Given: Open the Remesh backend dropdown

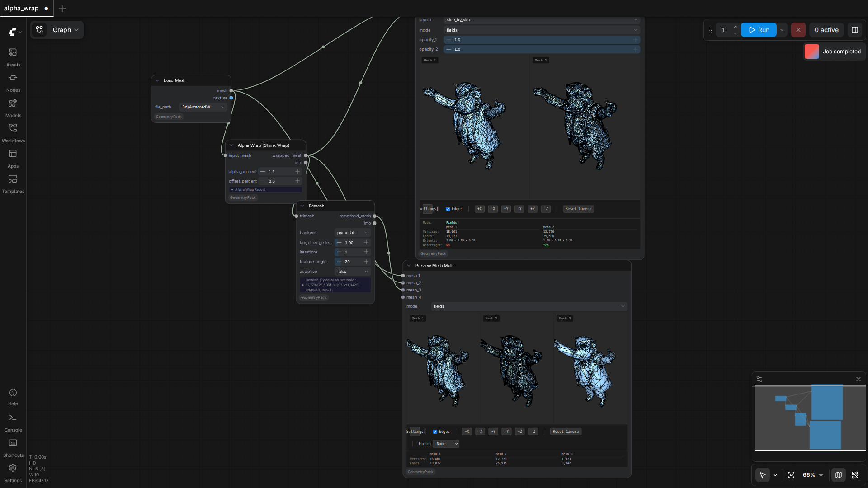Looking at the screenshot, I should (x=353, y=233).
